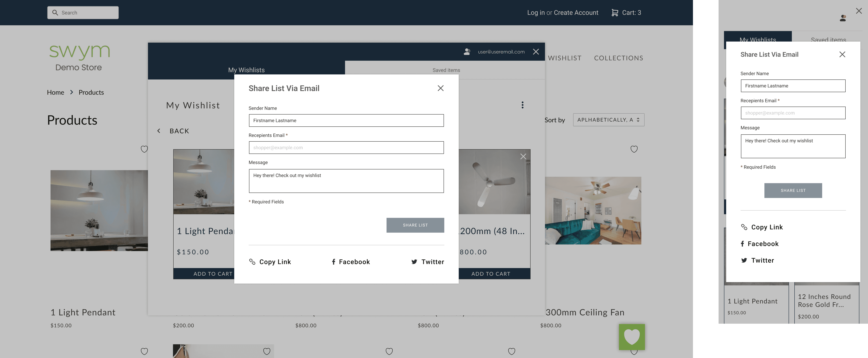Toggle wishlist heart above the living room product image
This screenshot has height=358, width=868.
click(634, 149)
